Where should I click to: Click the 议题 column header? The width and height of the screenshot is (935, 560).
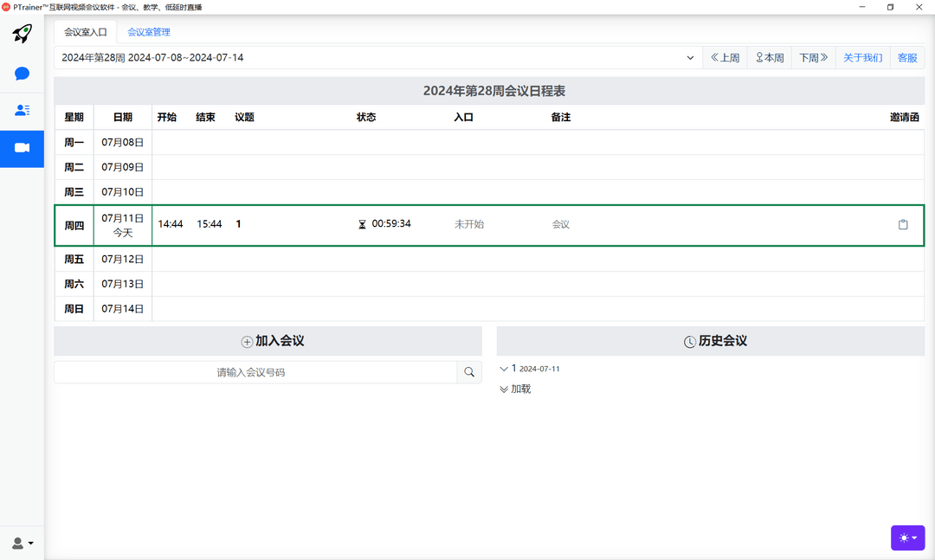tap(244, 118)
